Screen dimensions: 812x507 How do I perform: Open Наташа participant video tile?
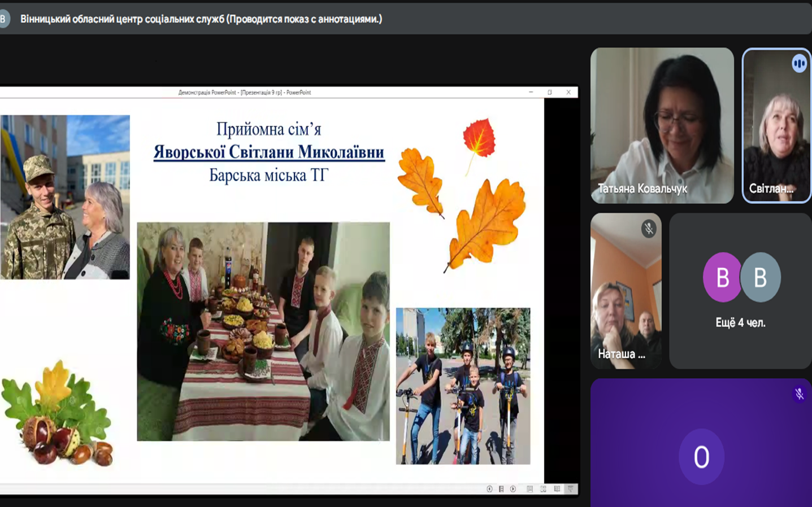626,291
